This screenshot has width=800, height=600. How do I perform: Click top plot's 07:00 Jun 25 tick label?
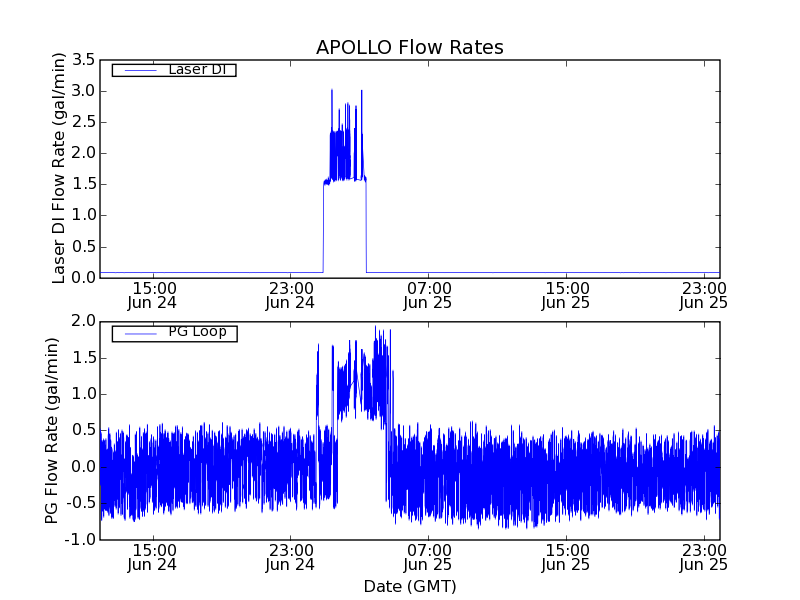tap(429, 294)
